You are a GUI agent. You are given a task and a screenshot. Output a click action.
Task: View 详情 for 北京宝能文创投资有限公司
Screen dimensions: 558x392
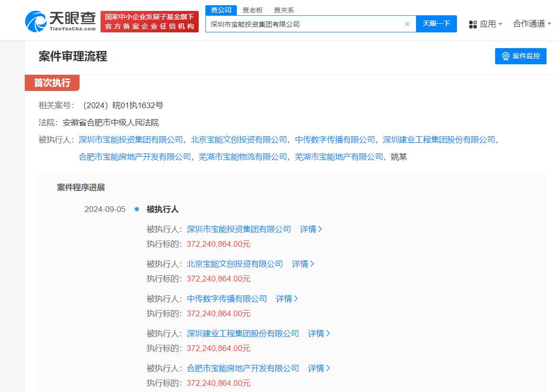303,264
